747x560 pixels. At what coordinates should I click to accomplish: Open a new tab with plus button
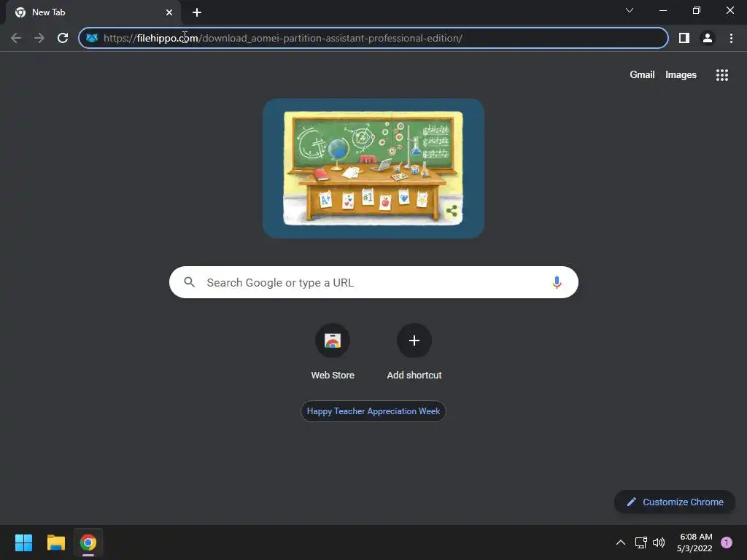[x=197, y=12]
